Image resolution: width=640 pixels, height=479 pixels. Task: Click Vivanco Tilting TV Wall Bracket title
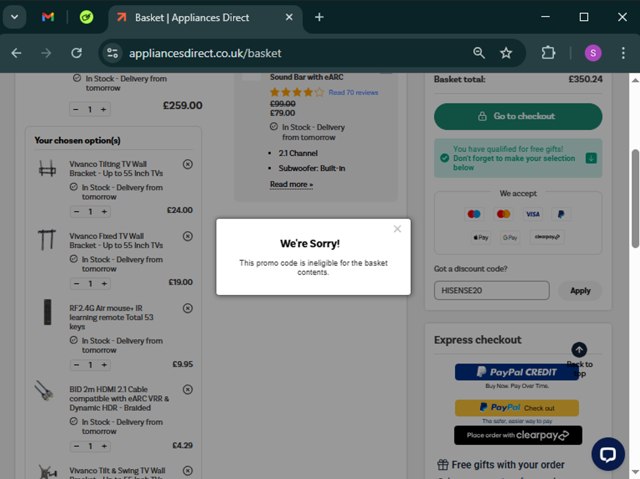coord(116,169)
